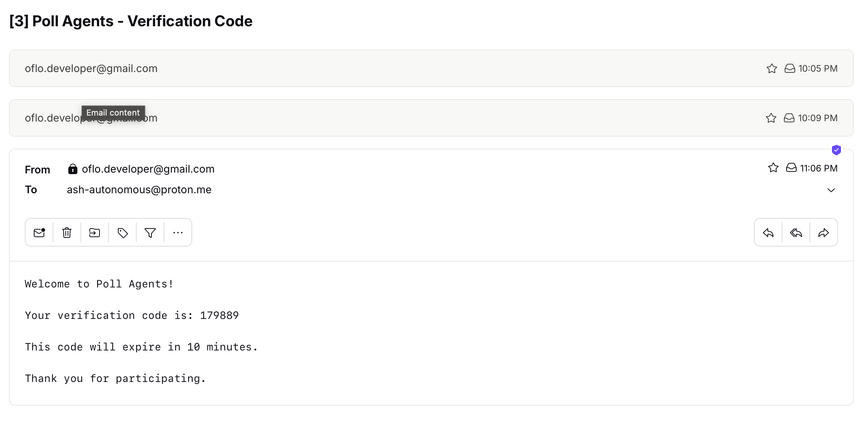Screen dimensions: 868x427
Task: Open the label tag menu
Action: [122, 233]
